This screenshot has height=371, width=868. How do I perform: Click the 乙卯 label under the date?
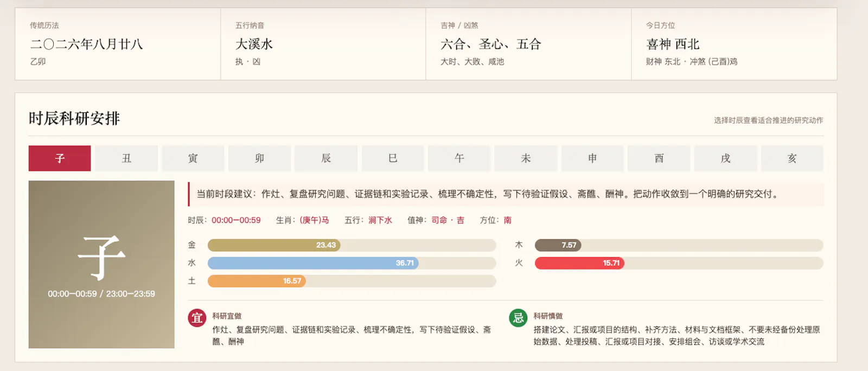click(38, 62)
